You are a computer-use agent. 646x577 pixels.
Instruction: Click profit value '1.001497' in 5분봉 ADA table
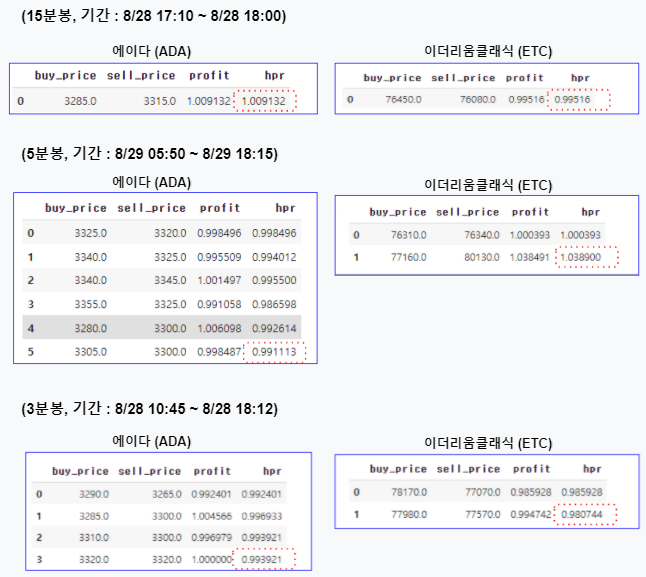[219, 280]
